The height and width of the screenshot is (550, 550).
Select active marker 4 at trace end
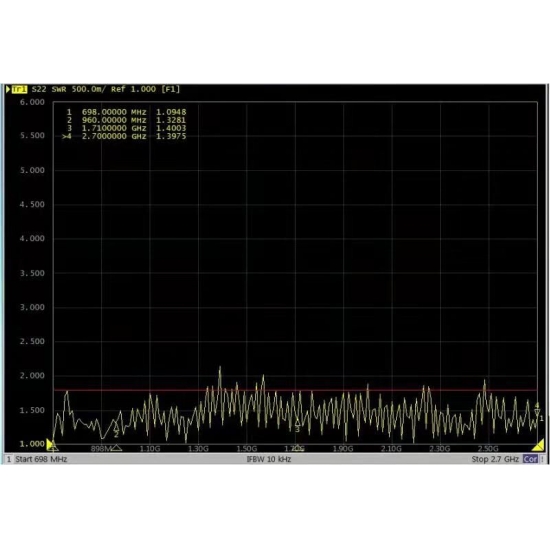(537, 412)
